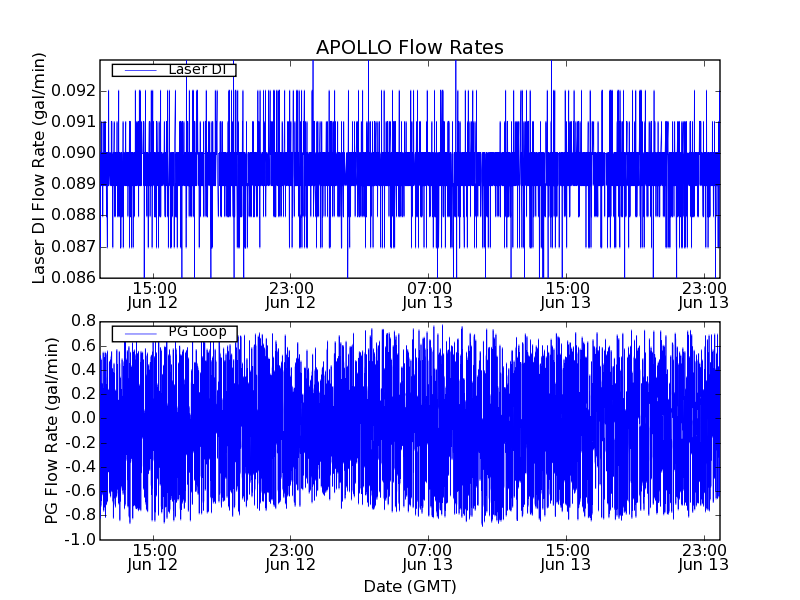This screenshot has height=600, width=800.
Task: Click "15:00 Jun 13" under the PG Loop plot
Action: 566,558
